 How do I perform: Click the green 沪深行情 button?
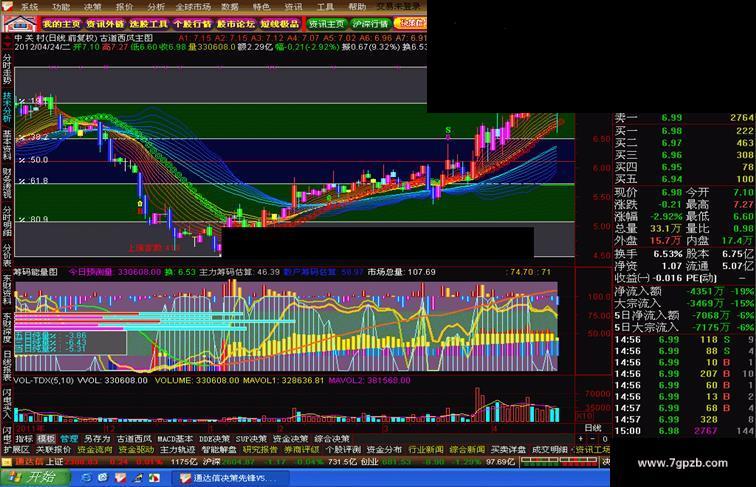pyautogui.click(x=370, y=24)
